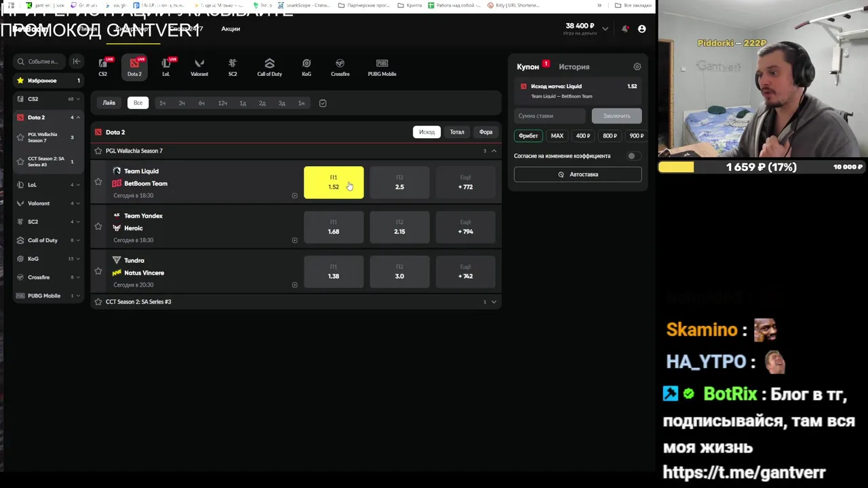Screen dimensions: 868x488
Task: Expand the Valorant sidebar category
Action: click(78, 203)
